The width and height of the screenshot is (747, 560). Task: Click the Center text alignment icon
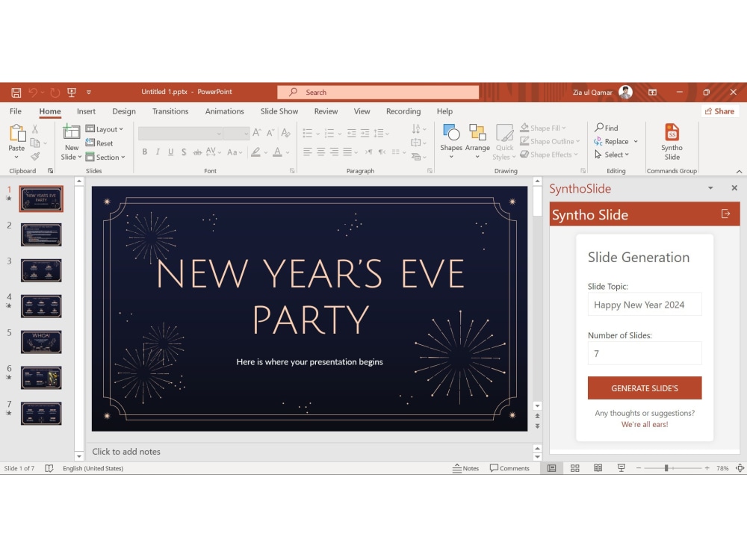[x=321, y=152]
